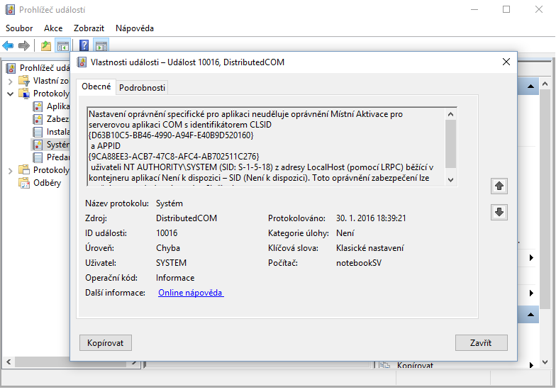This screenshot has height=392, width=556.
Task: Click the up one level folder icon
Action: point(46,46)
